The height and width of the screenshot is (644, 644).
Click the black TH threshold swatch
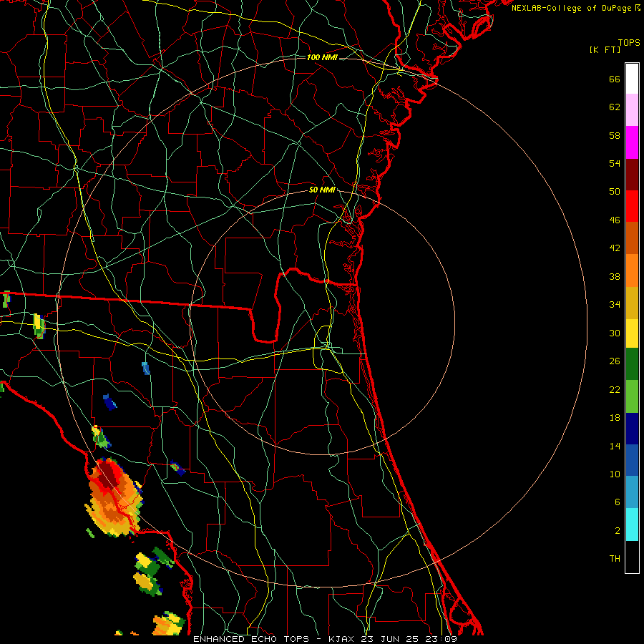point(632,557)
